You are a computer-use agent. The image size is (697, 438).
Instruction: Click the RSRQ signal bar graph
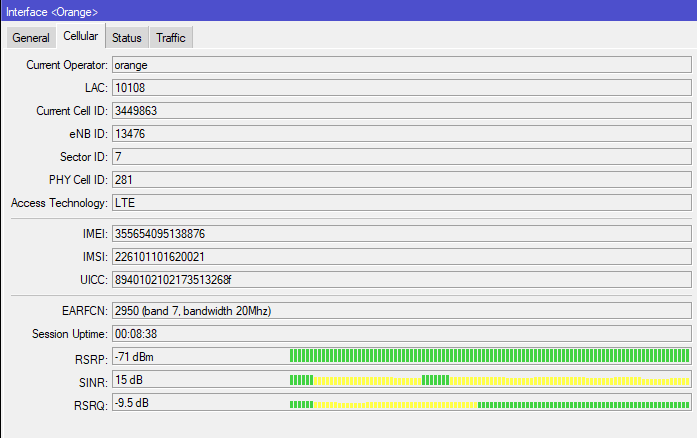[489, 404]
